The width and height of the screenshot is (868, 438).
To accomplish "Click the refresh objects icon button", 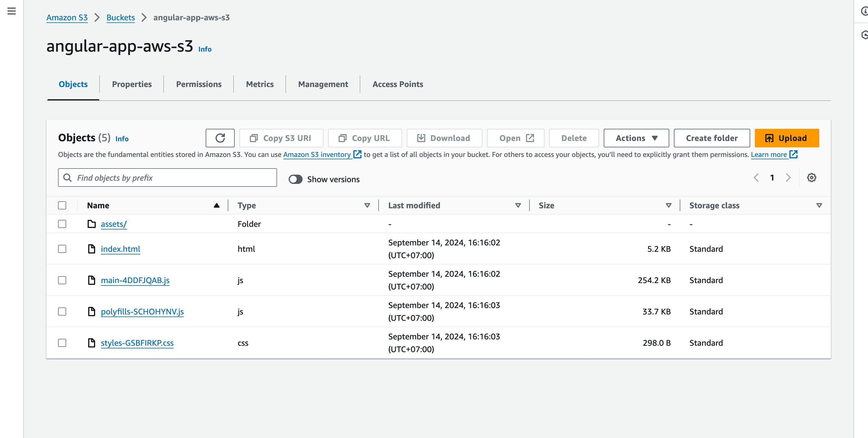I will point(220,138).
